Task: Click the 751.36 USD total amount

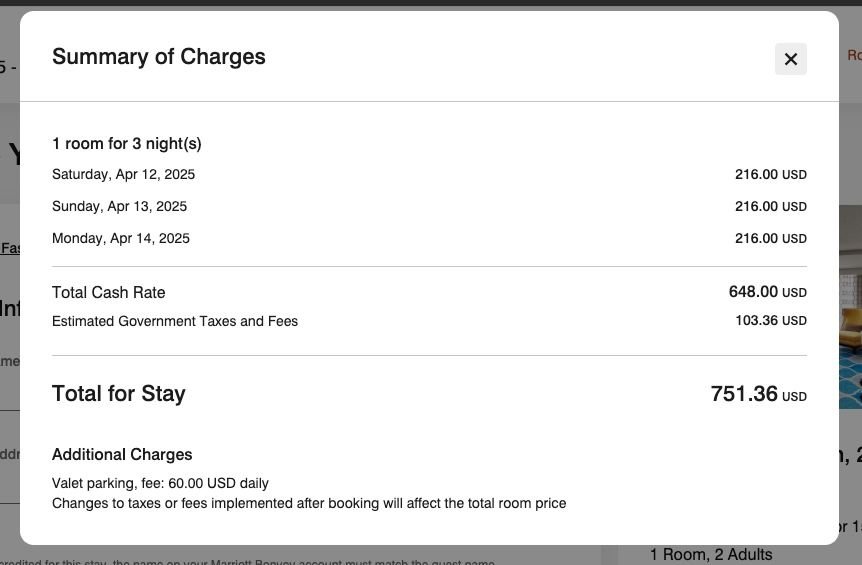Action: pyautogui.click(x=758, y=395)
